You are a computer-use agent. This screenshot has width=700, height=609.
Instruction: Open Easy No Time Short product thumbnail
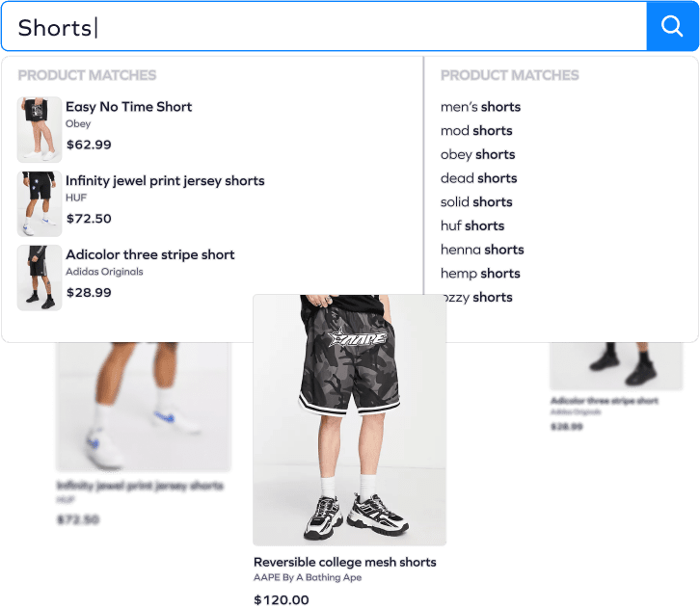(x=40, y=129)
